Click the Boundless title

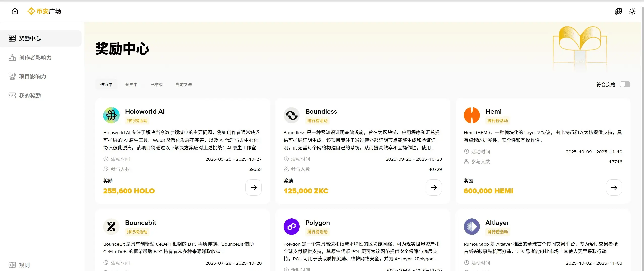coord(321,111)
